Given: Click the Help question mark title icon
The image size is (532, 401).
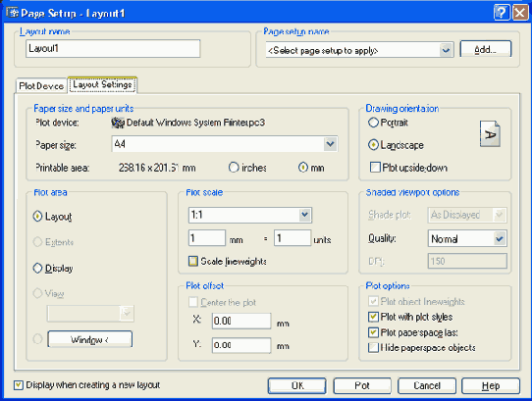Looking at the screenshot, I should point(502,13).
